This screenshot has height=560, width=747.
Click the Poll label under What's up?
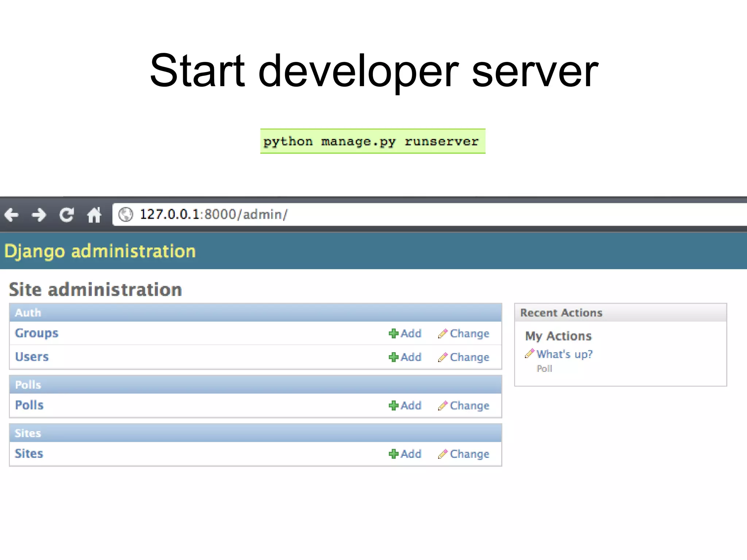[x=545, y=369]
